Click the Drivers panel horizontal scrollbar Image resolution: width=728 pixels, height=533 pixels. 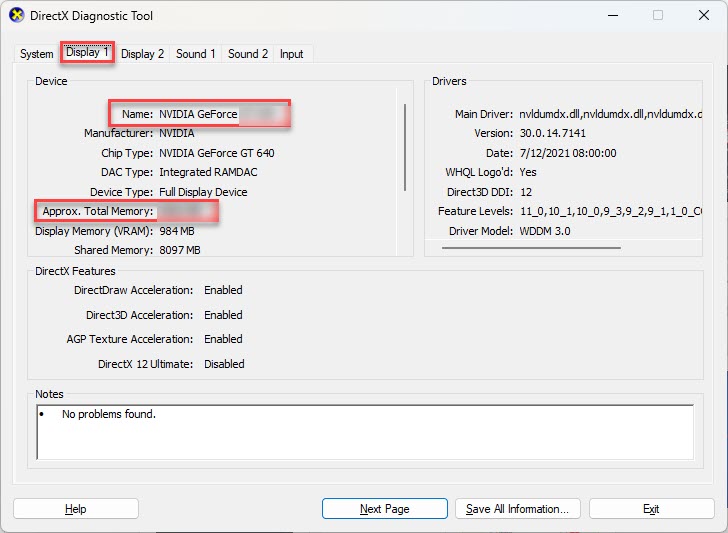[531, 247]
